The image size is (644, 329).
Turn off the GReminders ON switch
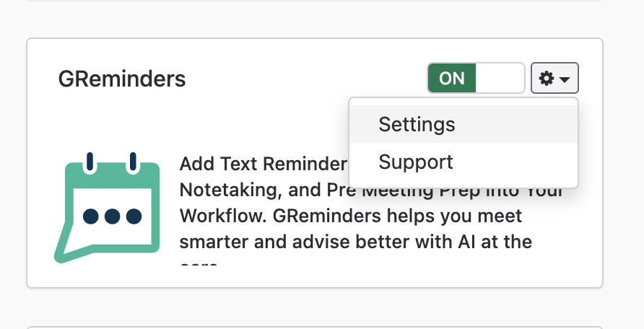click(476, 79)
